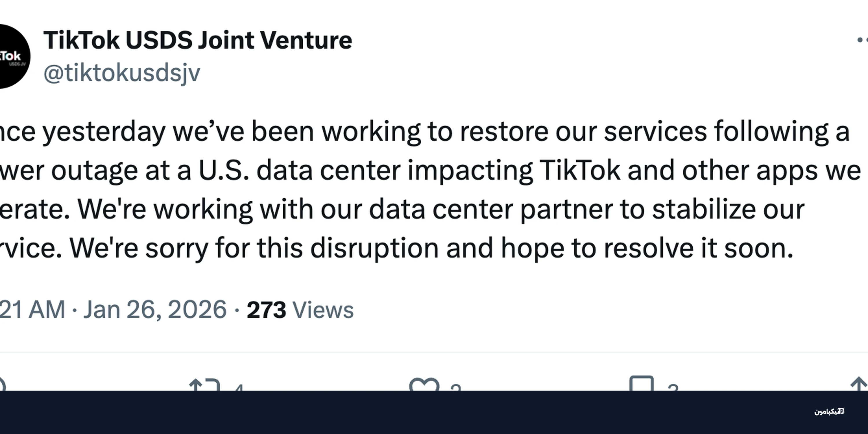This screenshot has height=434, width=868.
Task: Open the three-dot more options menu
Action: pos(862,40)
